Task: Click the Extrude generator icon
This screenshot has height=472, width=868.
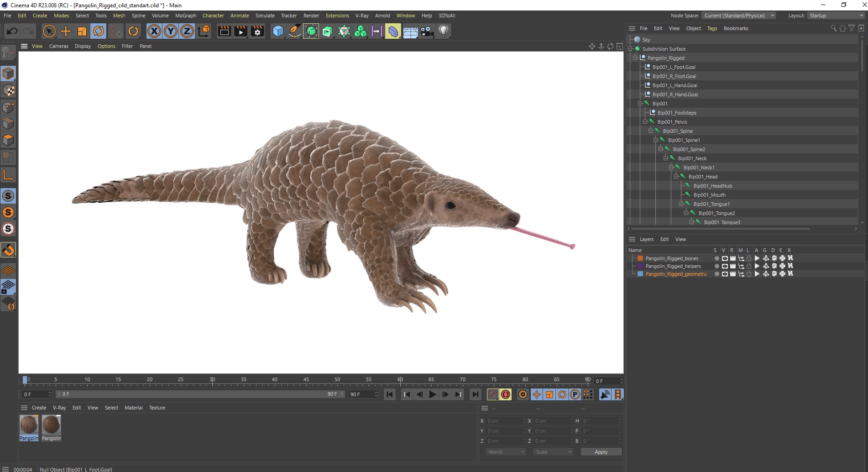Action: point(327,31)
